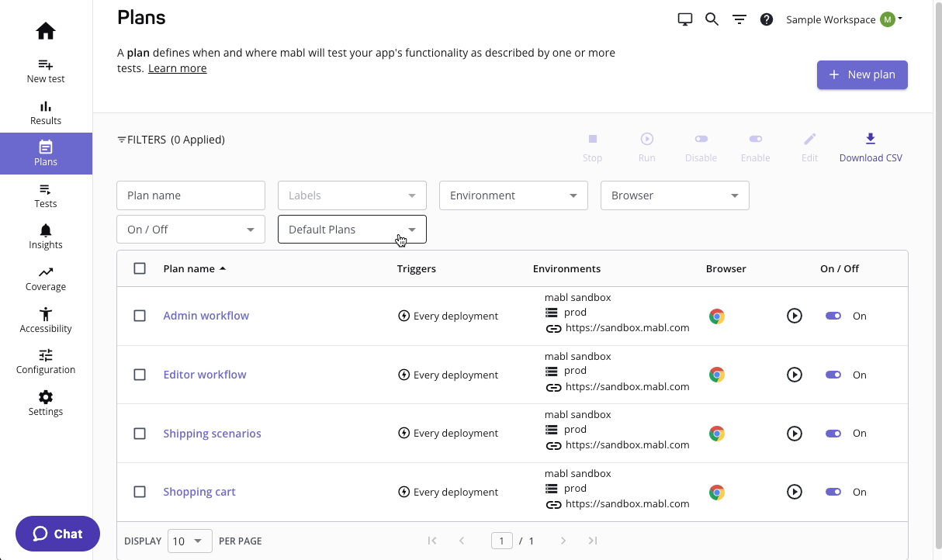Click the Plan name filter field
Image resolution: width=942 pixels, height=560 pixels.
click(x=191, y=195)
